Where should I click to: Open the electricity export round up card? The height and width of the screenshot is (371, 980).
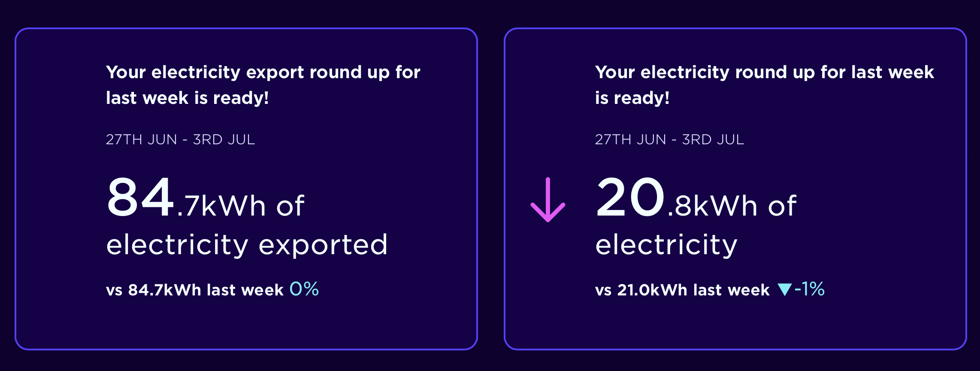point(246,189)
